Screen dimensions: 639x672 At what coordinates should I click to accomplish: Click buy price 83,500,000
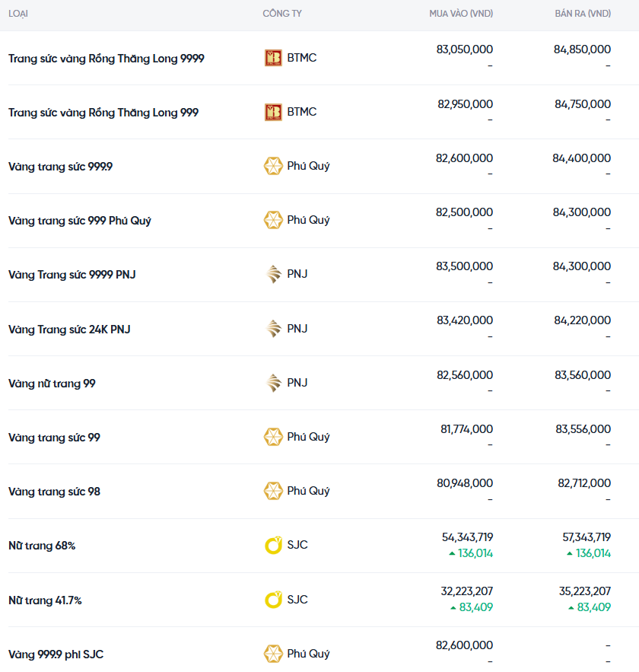pos(465,266)
